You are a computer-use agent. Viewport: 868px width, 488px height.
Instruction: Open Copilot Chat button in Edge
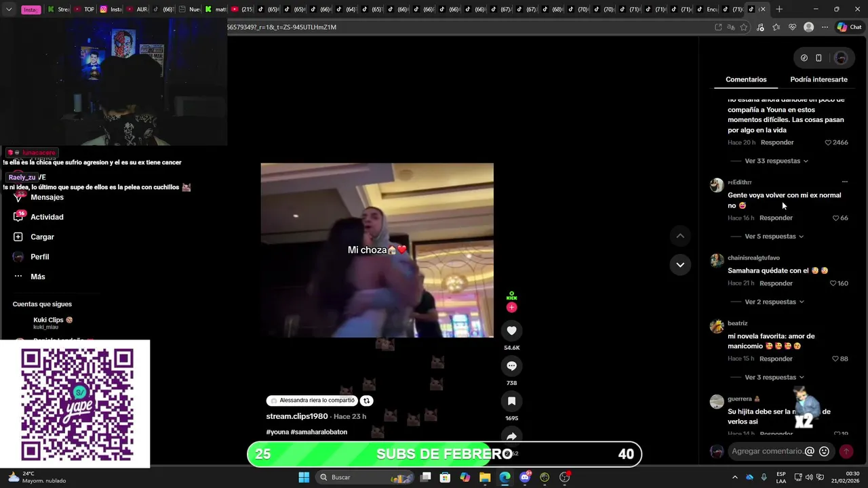[849, 27]
